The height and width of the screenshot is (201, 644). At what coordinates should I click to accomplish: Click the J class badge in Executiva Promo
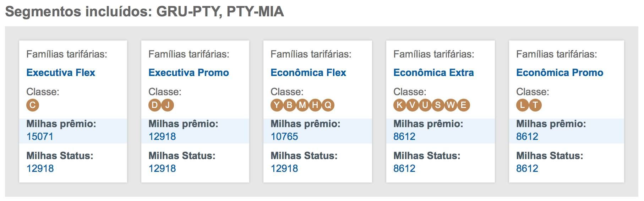coord(168,105)
